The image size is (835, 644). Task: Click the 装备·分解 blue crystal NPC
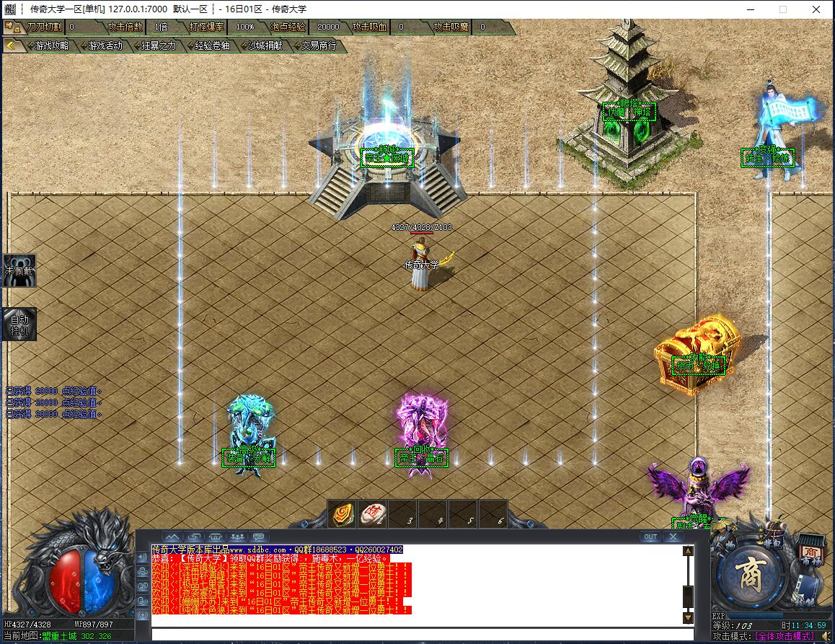[x=249, y=434]
